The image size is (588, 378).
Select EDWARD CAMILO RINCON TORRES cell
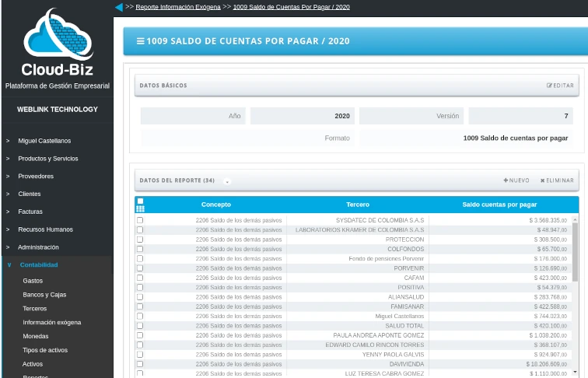click(x=375, y=345)
